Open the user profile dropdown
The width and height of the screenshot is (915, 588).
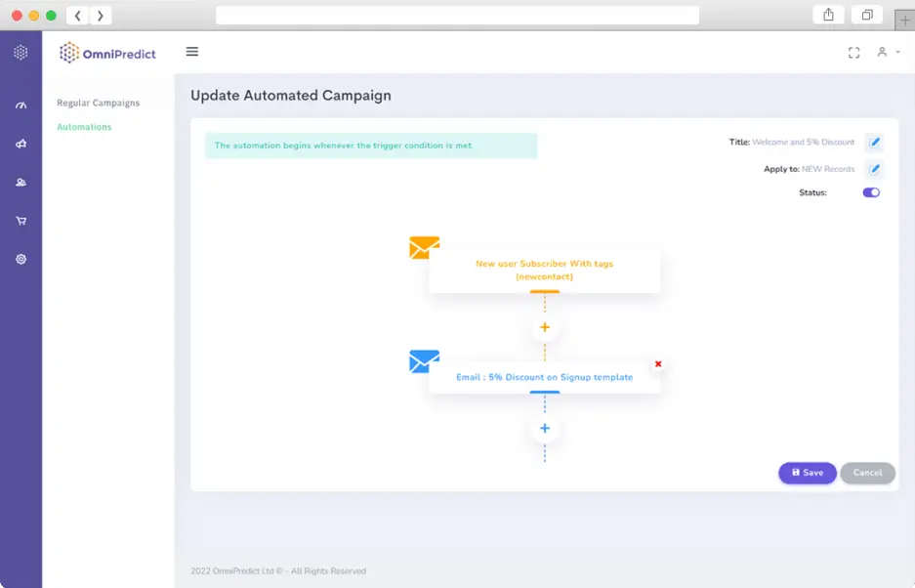pyautogui.click(x=887, y=53)
